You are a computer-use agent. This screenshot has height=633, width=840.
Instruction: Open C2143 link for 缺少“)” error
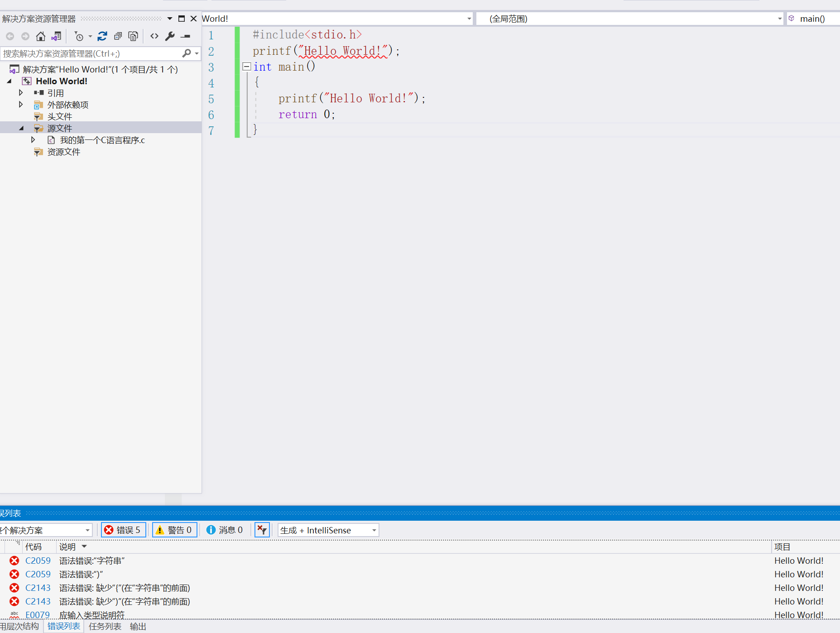[38, 601]
